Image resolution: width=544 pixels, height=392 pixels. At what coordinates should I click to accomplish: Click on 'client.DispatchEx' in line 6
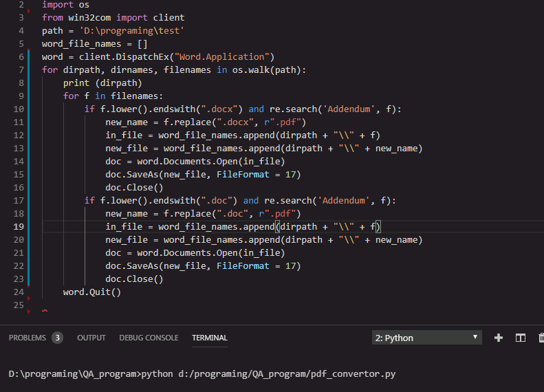124,57
